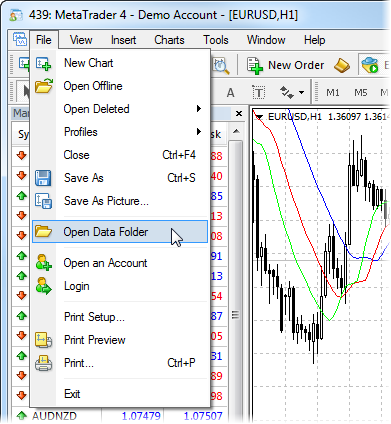Choose Save As Picture... entry

[120, 201]
